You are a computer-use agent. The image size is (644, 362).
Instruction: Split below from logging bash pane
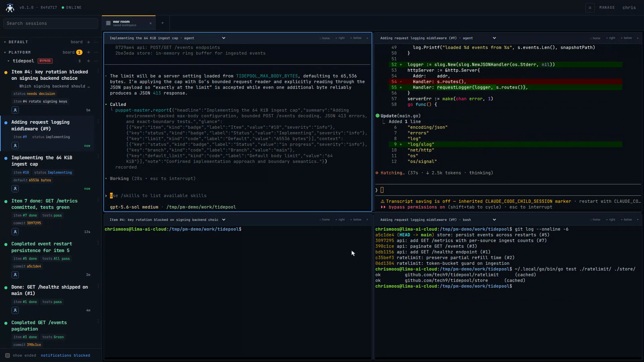point(626,220)
